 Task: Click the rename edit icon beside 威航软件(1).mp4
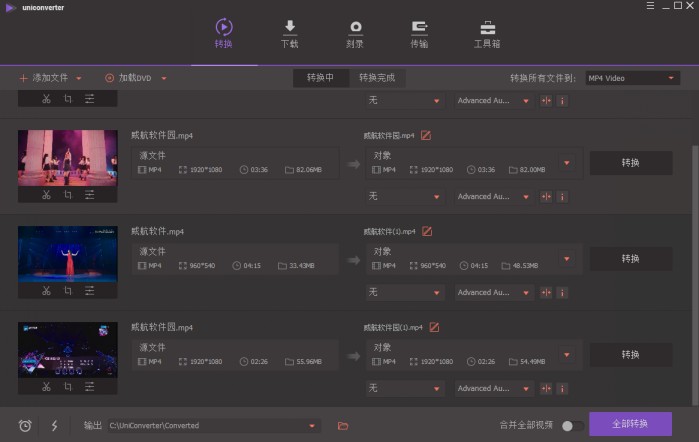(x=427, y=231)
